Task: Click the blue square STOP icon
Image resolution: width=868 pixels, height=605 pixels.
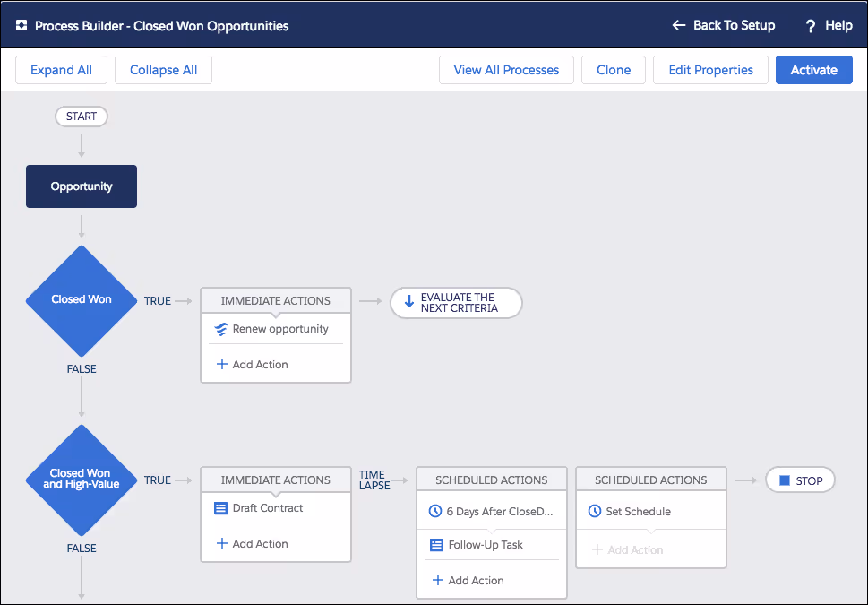Action: tap(785, 480)
